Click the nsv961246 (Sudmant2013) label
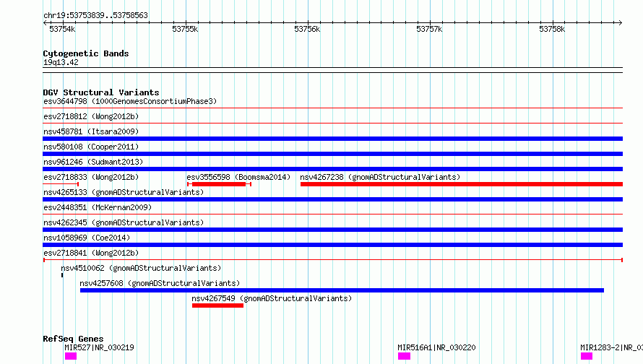Screen dimensions: 643x364 (93, 162)
